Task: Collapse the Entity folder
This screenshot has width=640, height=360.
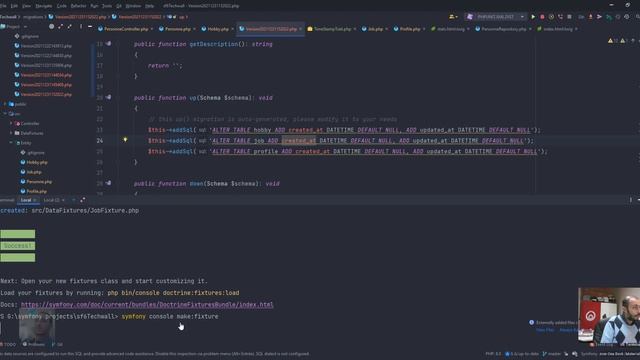Action: coord(11,143)
